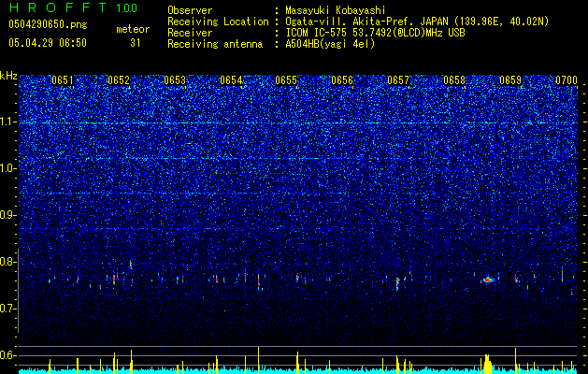Click the HROFFT 1.0.0 title text
588x374 pixels.
[73, 7]
